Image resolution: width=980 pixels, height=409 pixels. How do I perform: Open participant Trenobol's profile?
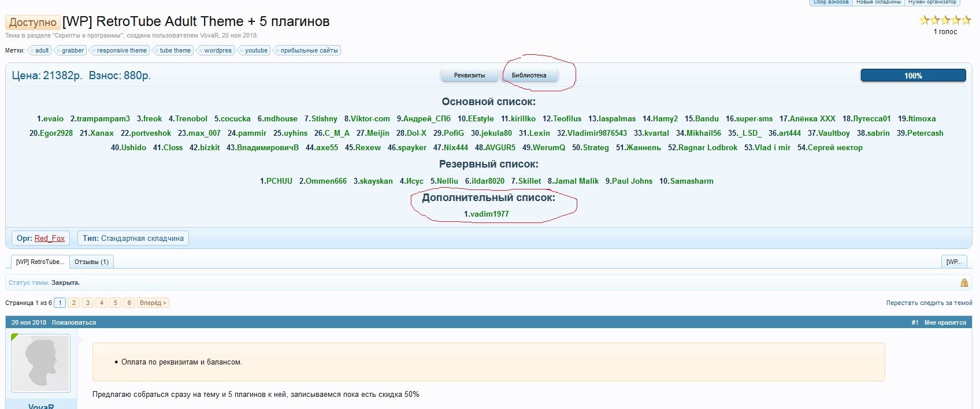coord(191,118)
